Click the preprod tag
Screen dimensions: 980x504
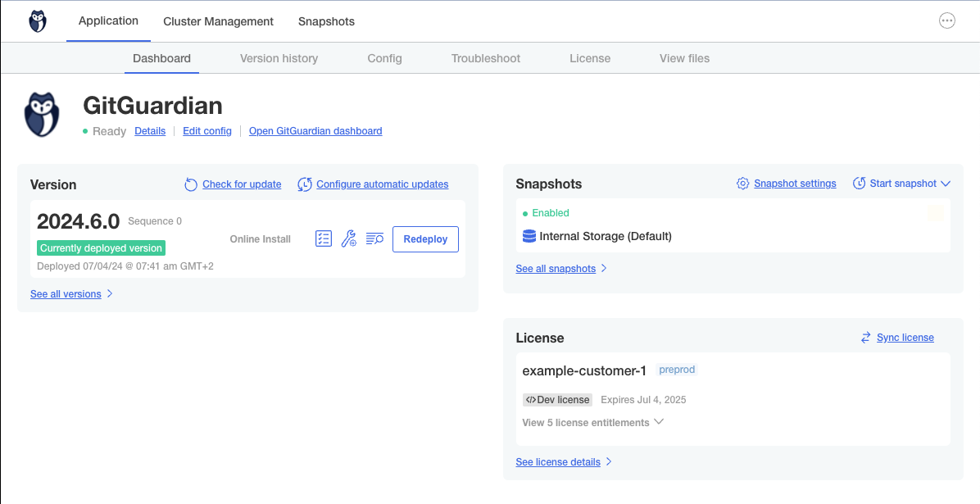click(677, 370)
